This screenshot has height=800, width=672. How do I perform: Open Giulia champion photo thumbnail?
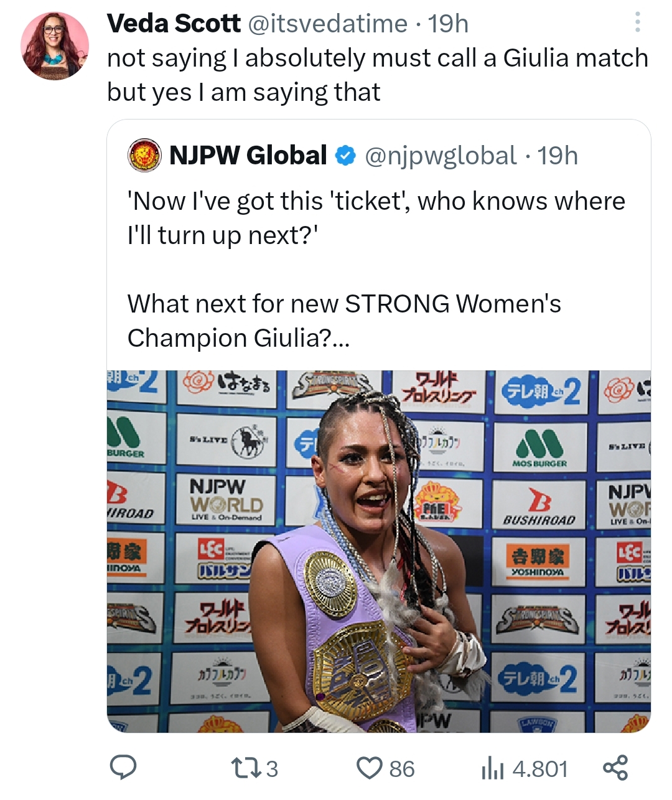coord(379,552)
